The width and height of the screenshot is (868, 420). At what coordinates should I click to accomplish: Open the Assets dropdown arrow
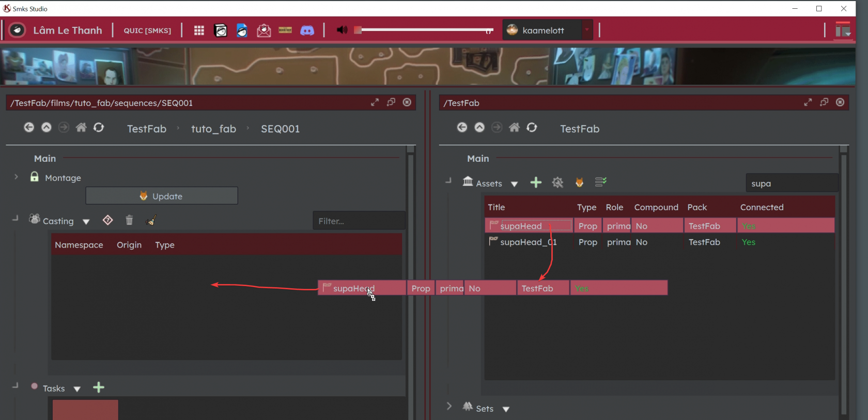tap(514, 184)
